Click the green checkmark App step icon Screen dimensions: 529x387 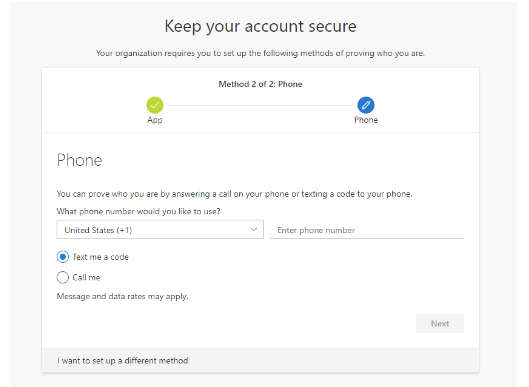pos(155,105)
